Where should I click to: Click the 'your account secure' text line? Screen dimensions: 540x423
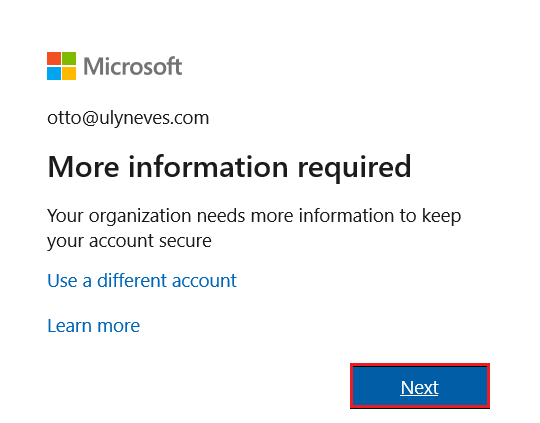pyautogui.click(x=129, y=241)
